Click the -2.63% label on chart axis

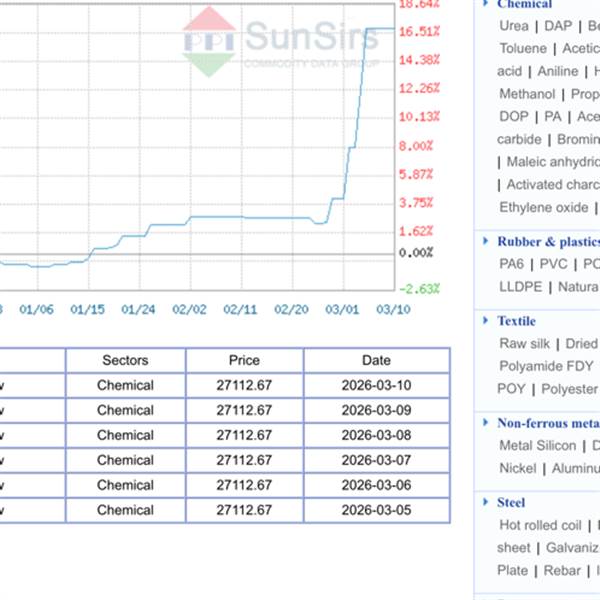(419, 289)
